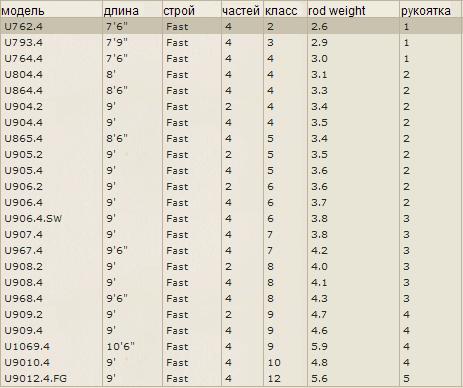Click rod weight 4.6 in U909.4 row
This screenshot has width=463, height=388.
319,330
